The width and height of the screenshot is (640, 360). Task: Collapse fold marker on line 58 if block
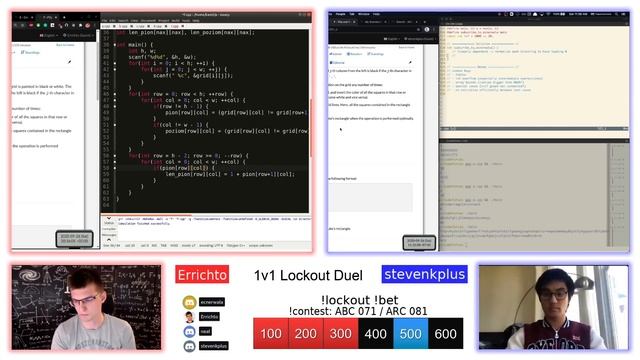(115, 168)
